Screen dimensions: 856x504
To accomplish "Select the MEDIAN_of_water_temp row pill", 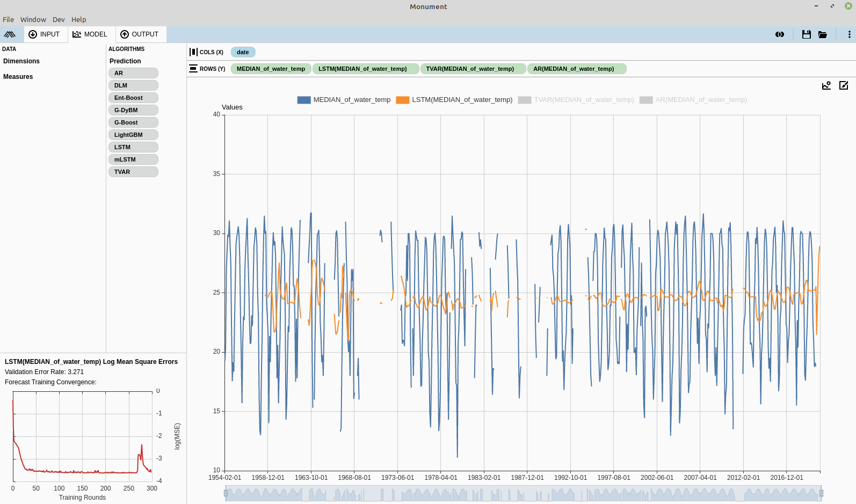I will (x=271, y=69).
